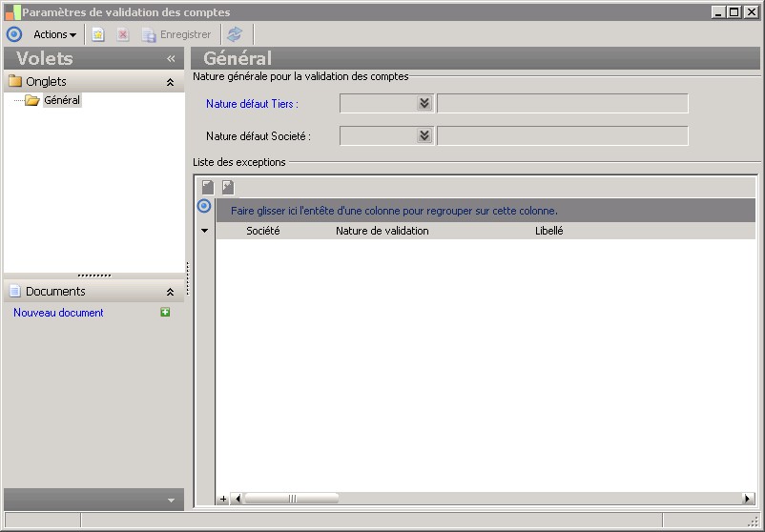Viewport: 765px width, 532px height.
Task: Open the Nature défaut Tiers dropdown
Action: pyautogui.click(x=424, y=103)
